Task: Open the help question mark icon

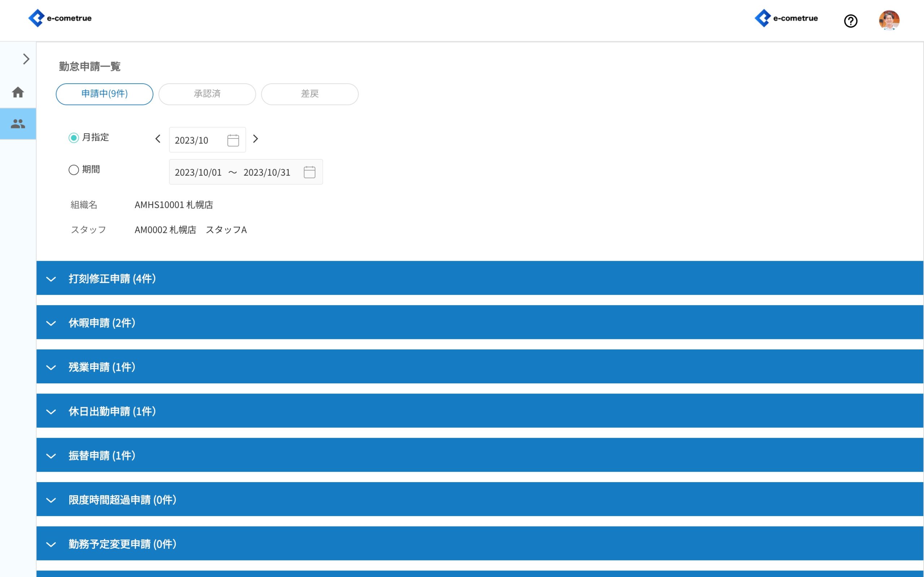Action: tap(850, 21)
